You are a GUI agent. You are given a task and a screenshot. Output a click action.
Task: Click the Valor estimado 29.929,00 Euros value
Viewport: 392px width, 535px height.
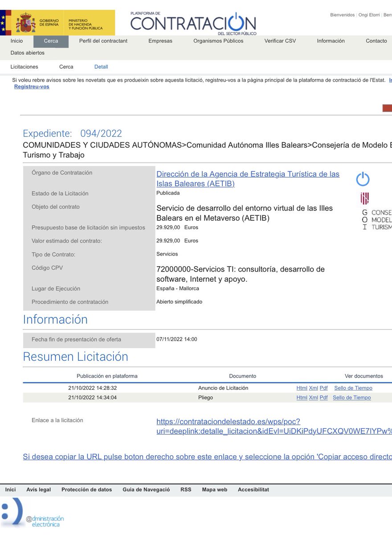click(177, 241)
